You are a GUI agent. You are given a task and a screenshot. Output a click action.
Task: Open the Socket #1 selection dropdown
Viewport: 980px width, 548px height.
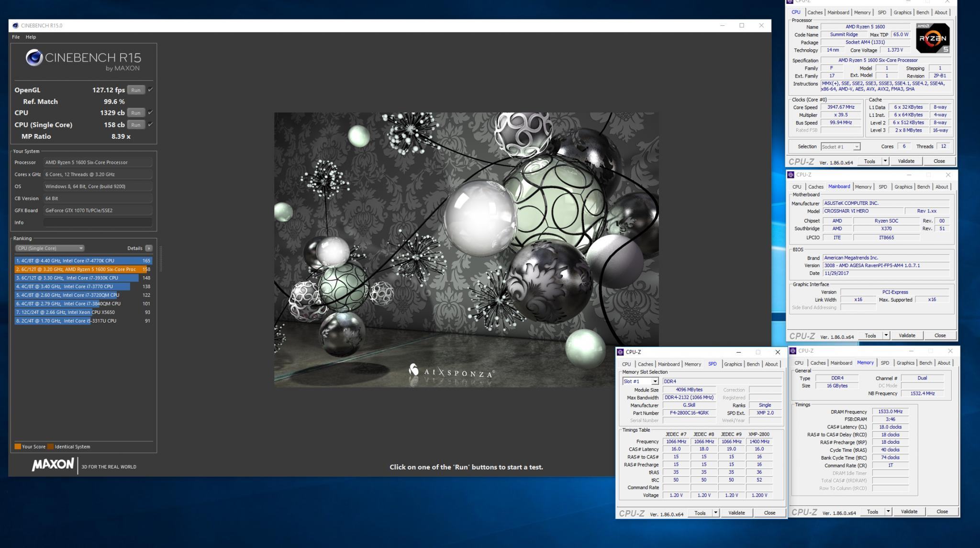coord(841,147)
